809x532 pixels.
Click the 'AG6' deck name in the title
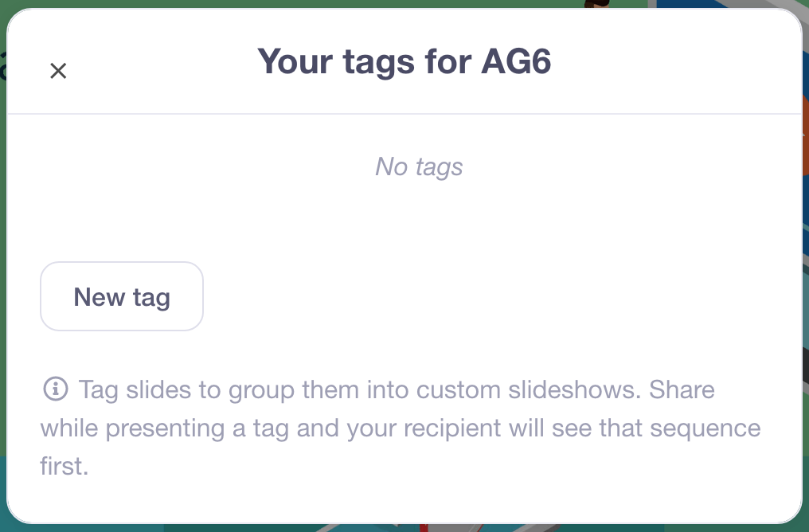516,61
